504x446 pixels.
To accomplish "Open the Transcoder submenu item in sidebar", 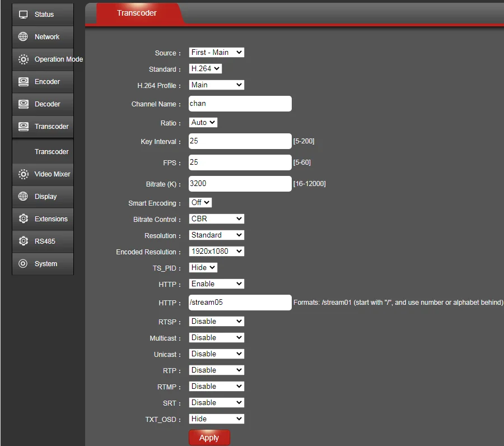I will [51, 152].
